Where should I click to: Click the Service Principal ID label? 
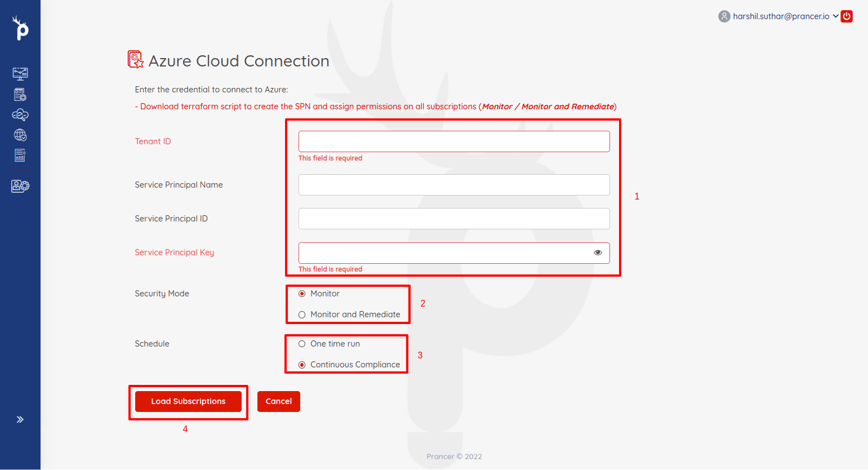coord(171,219)
